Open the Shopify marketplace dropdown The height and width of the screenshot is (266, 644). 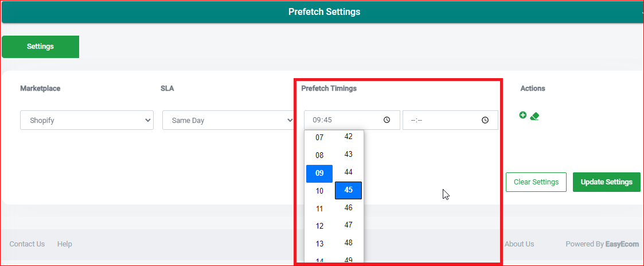tap(87, 120)
